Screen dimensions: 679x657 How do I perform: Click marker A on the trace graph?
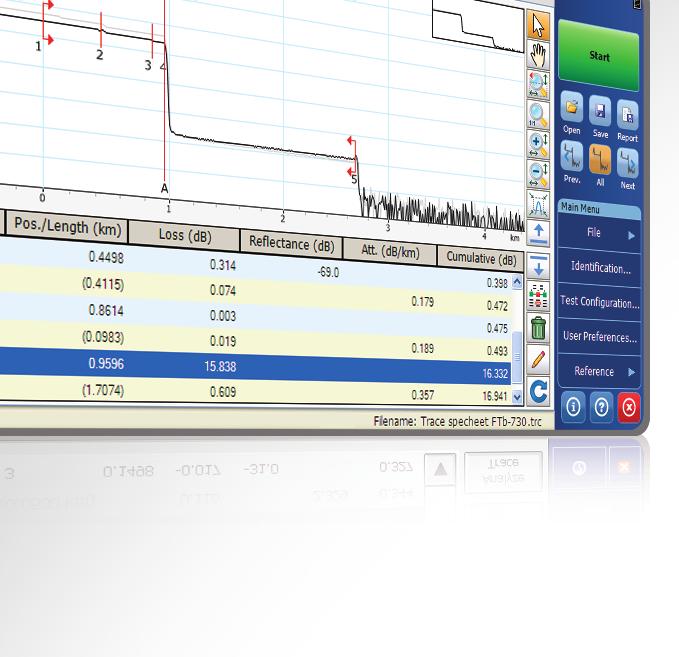click(x=164, y=188)
